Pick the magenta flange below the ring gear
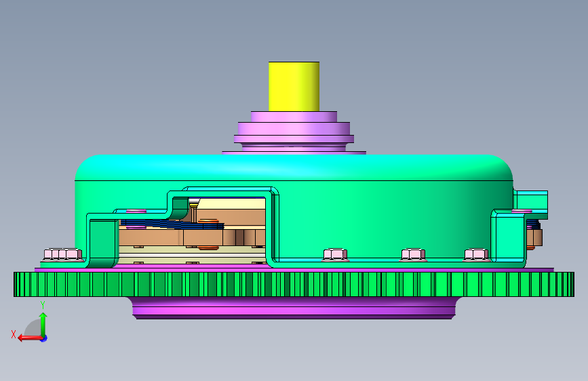This screenshot has height=381, width=588. tap(294, 308)
